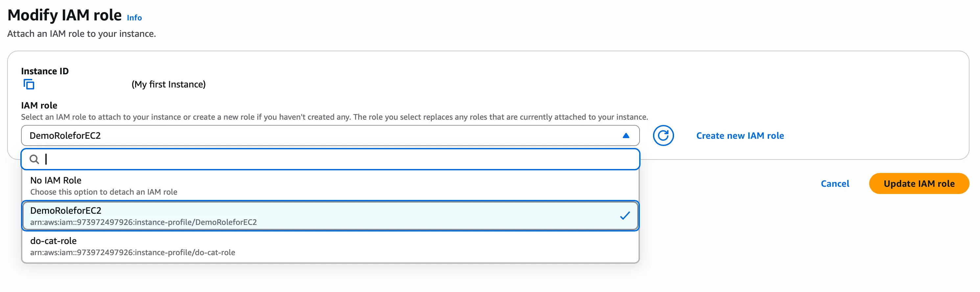Click the checkmark on the selected DemoRoleforEC2 option

click(x=624, y=216)
